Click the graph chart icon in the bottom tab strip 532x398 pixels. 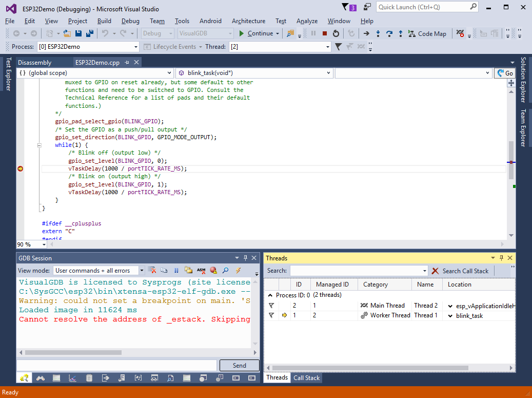72,378
